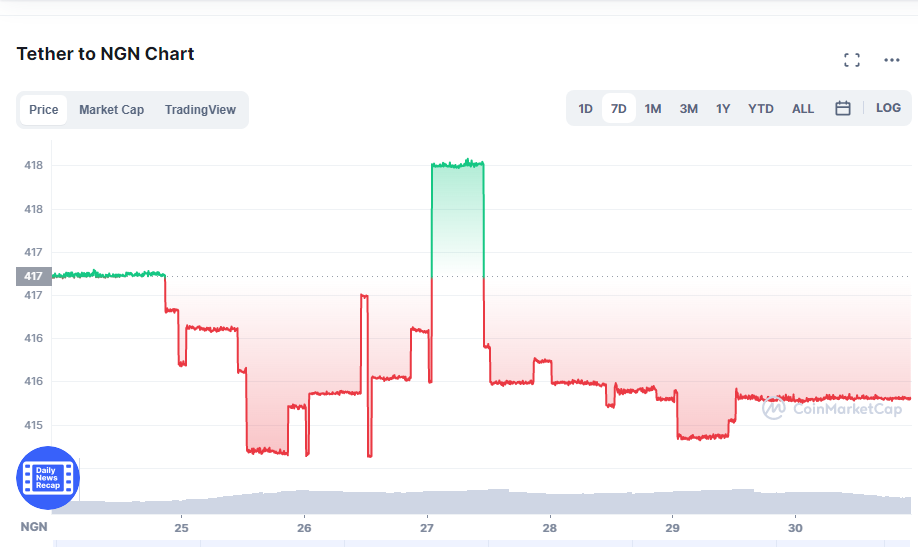Switch to the Price tab

click(x=44, y=110)
